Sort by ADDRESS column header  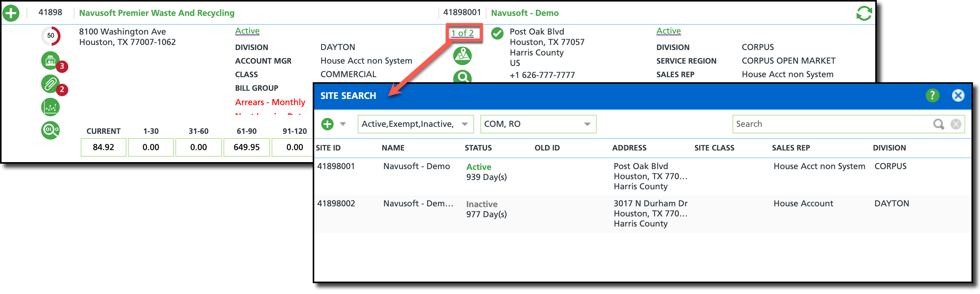click(629, 148)
